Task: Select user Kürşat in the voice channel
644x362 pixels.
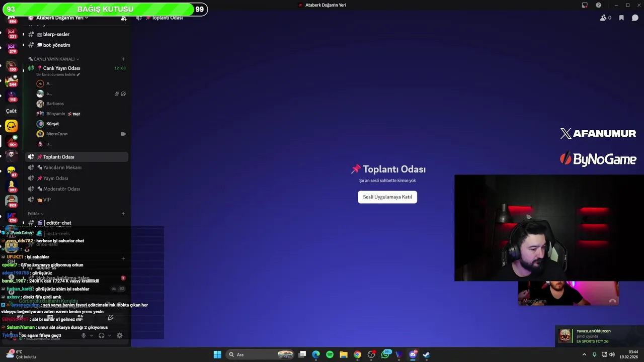Action: coord(52,124)
